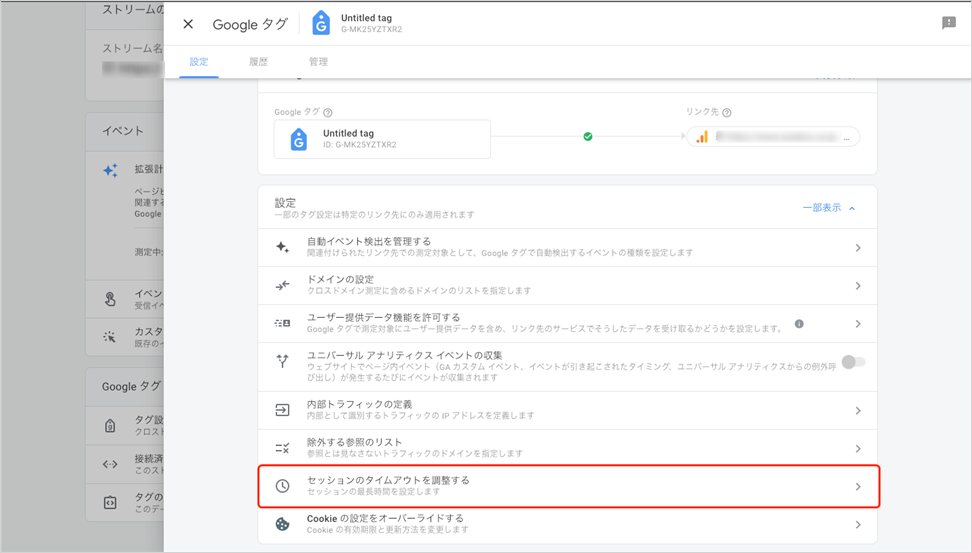
Task: Open ユーザー提供データ機能を許可する row
Action: pos(567,324)
